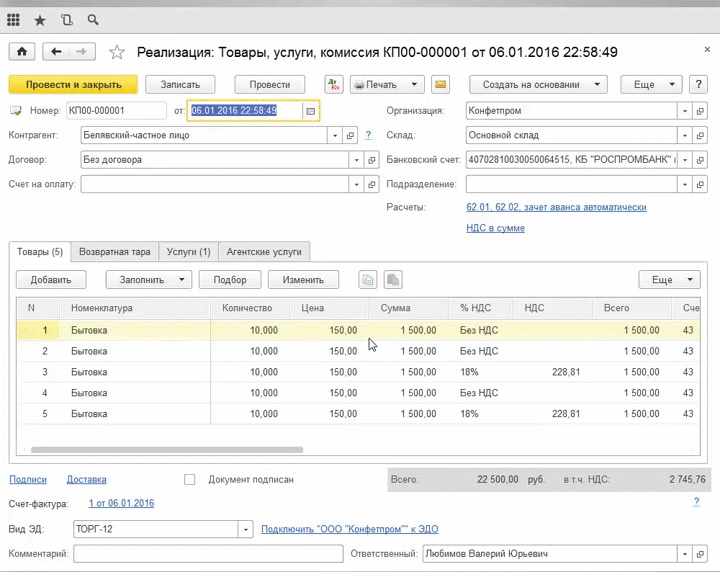Click the Favorites star in top bar
The height and width of the screenshot is (572, 720).
pos(40,19)
